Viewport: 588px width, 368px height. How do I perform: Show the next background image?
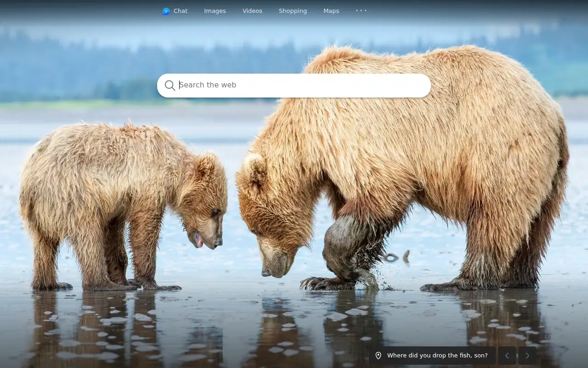[527, 356]
